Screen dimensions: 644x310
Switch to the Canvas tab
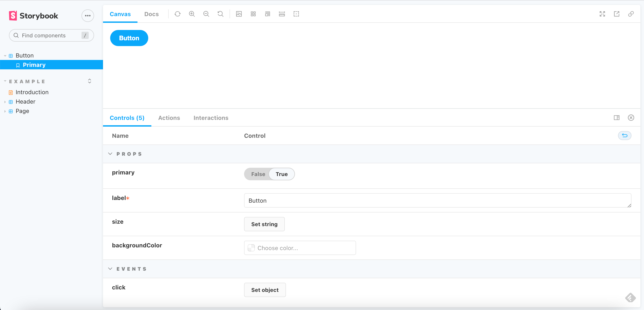(x=120, y=14)
